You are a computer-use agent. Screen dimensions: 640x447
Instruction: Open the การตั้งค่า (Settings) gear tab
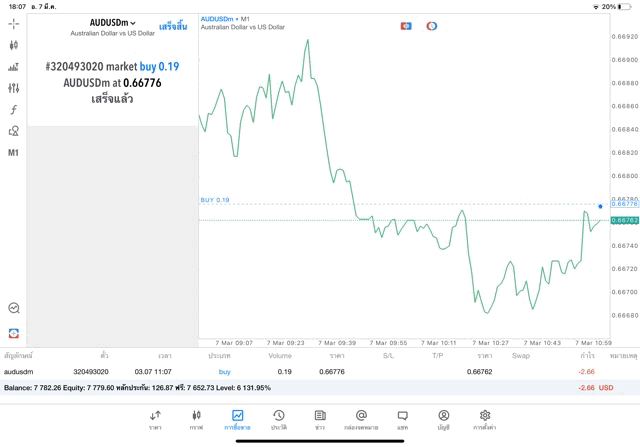[485, 420]
